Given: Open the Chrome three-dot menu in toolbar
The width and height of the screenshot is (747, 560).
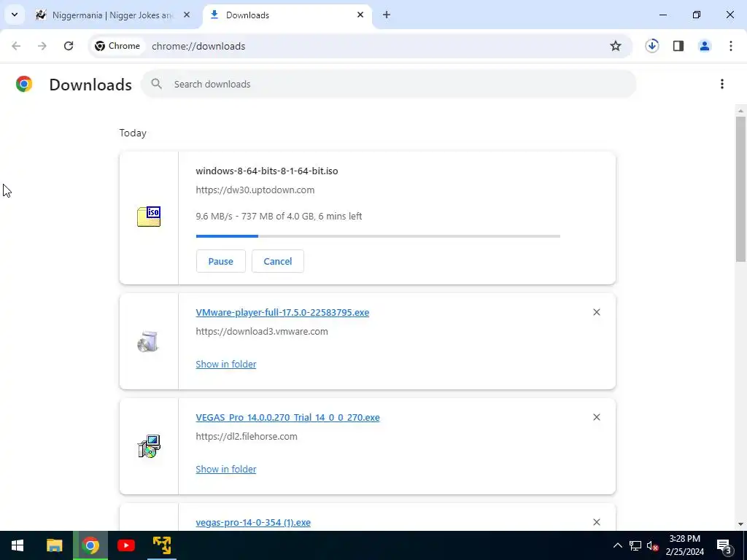Looking at the screenshot, I should coord(731,46).
